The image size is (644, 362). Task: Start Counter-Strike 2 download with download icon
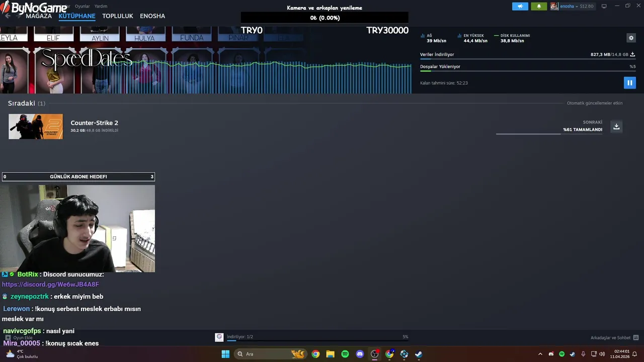pos(616,126)
